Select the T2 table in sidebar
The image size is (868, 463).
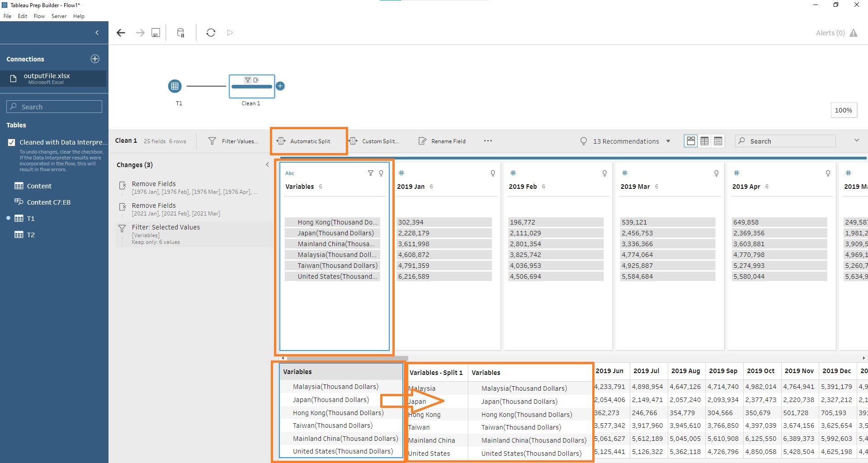coord(25,234)
